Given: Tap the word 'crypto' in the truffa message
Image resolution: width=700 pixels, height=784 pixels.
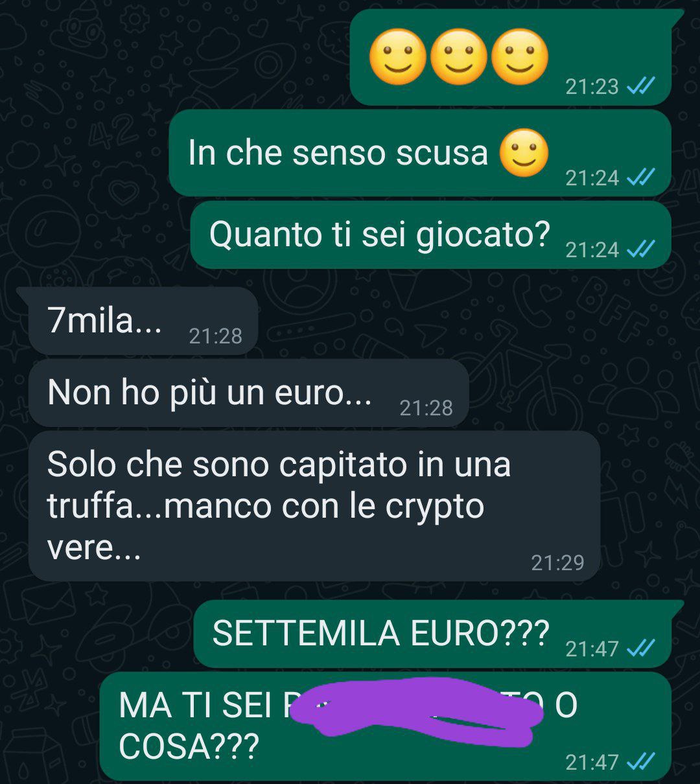Looking at the screenshot, I should 435,507.
